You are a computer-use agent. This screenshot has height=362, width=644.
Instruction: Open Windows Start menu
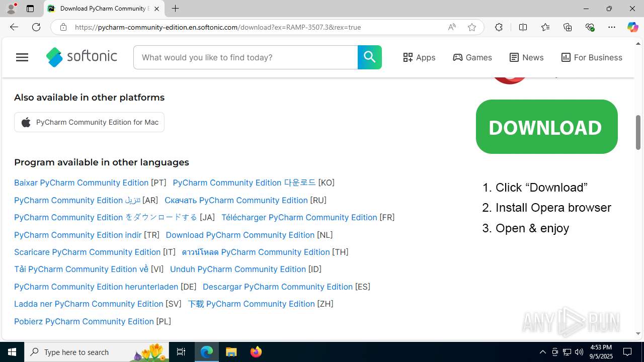(x=12, y=352)
